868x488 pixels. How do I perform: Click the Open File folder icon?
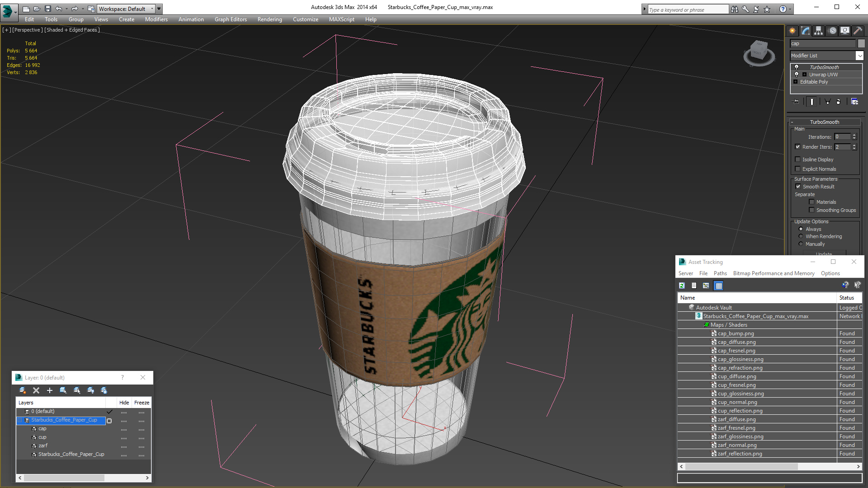(x=37, y=9)
